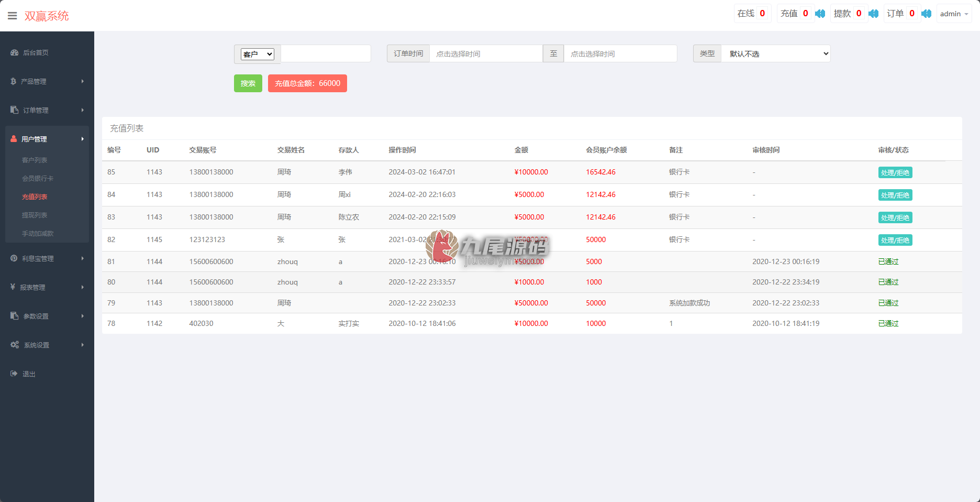Click the green 搜索 button
Screen dimensions: 980x502
pyautogui.click(x=248, y=83)
